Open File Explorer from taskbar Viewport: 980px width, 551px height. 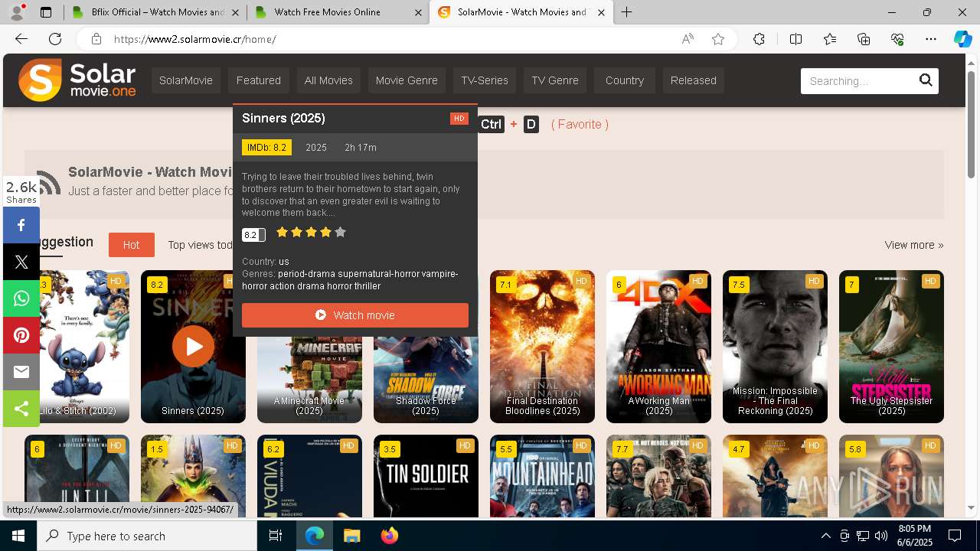[351, 536]
